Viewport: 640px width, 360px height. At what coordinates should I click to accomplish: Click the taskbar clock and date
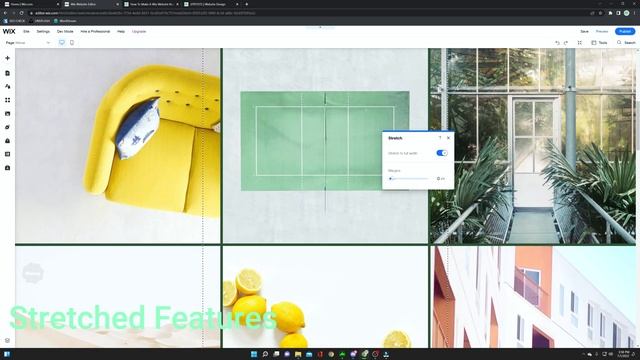624,354
